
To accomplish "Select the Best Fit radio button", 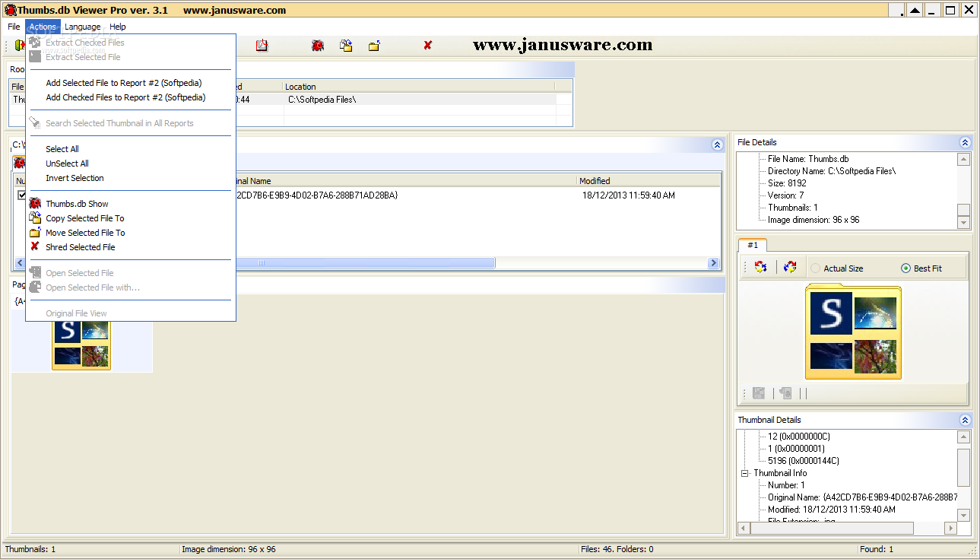I will (905, 268).
